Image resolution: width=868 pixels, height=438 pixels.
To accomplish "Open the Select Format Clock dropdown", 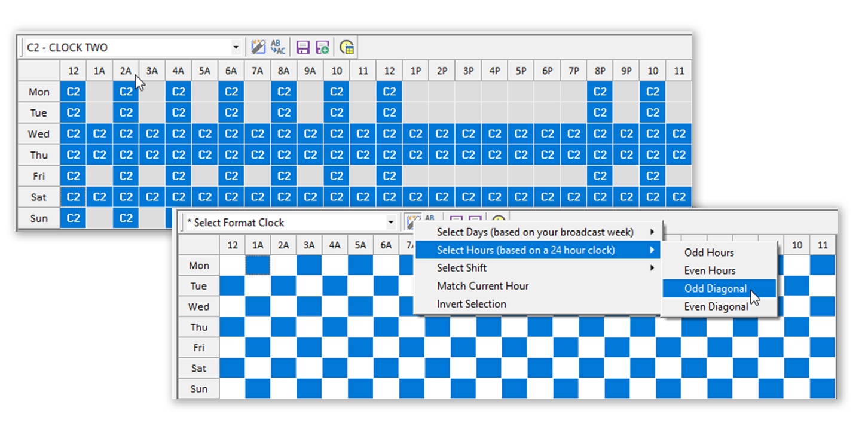I will [391, 223].
